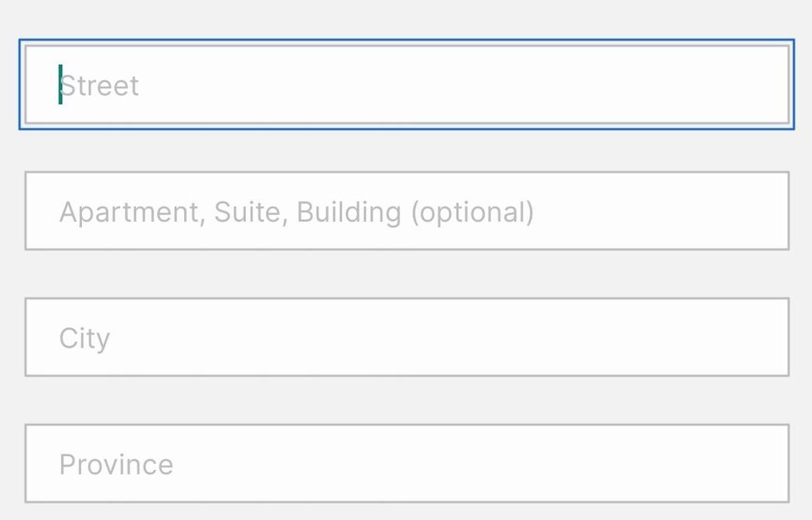This screenshot has width=812, height=520.
Task: Click the City placeholder text
Action: tap(84, 338)
